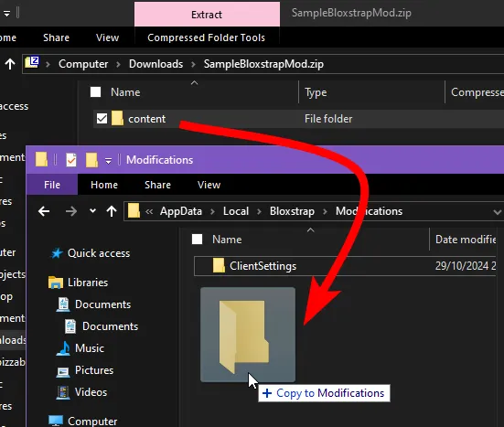
Task: Open Share tab in zip window
Action: 56,37
